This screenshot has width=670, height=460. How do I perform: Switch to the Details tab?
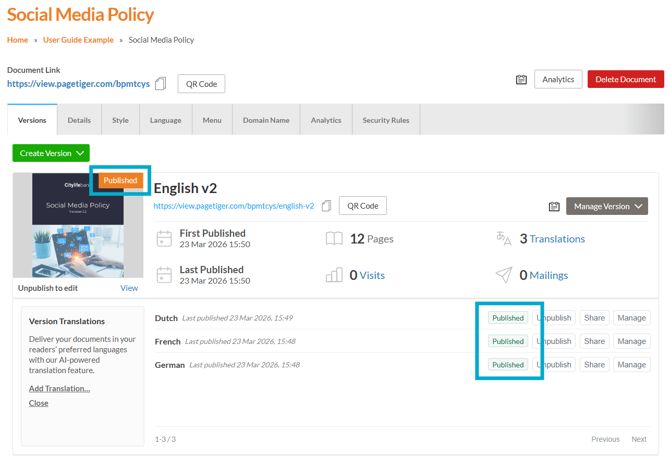[x=79, y=120]
